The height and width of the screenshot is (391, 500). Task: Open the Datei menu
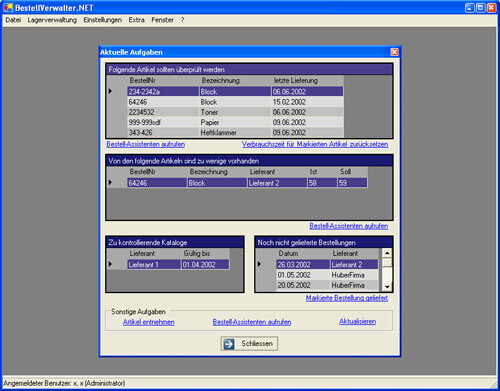(x=13, y=20)
